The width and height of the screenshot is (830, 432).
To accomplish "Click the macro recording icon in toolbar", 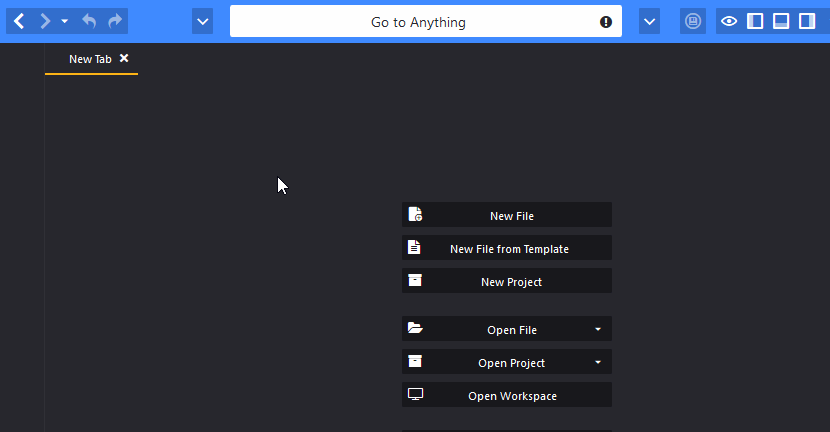I will (693, 21).
